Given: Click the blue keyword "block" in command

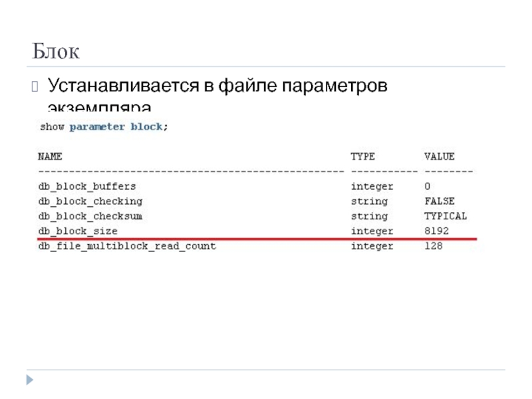Looking at the screenshot, I should (146, 126).
